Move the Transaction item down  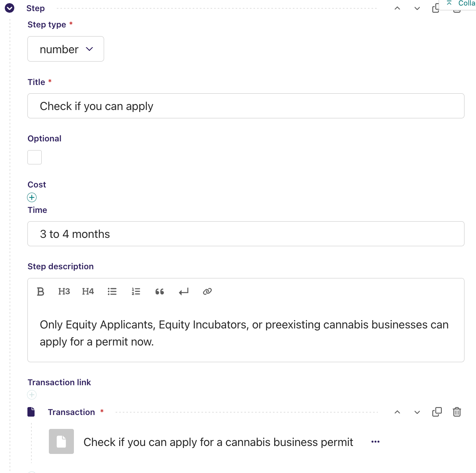pos(417,412)
